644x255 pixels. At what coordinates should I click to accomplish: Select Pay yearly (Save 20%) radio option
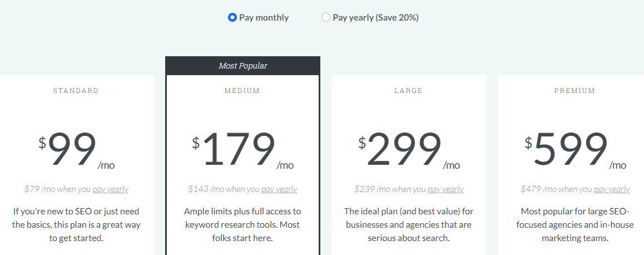(326, 17)
